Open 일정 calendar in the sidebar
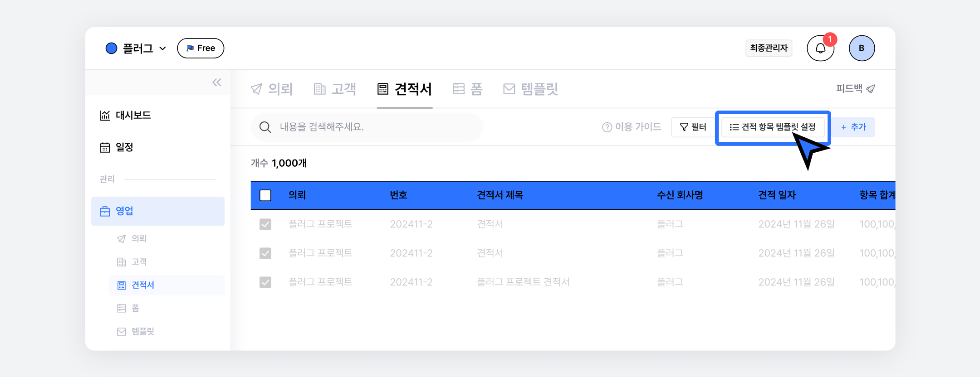Screen dimensions: 980x377 point(117,147)
